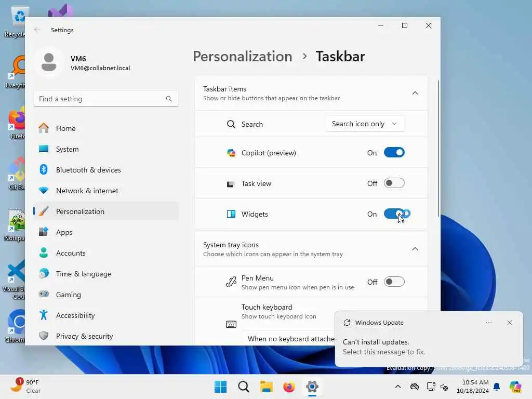Open File Explorer from the taskbar
Viewport: 532px width, 399px height.
[x=267, y=387]
